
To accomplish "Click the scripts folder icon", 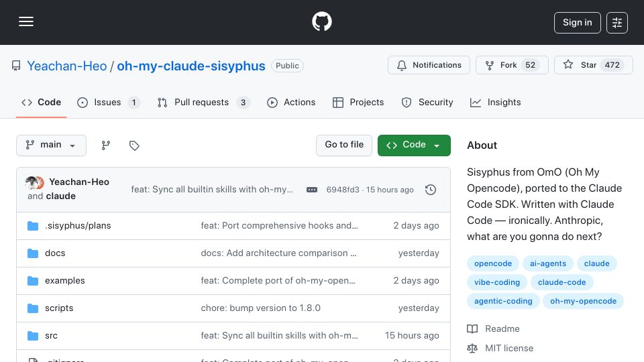I will pos(32,308).
